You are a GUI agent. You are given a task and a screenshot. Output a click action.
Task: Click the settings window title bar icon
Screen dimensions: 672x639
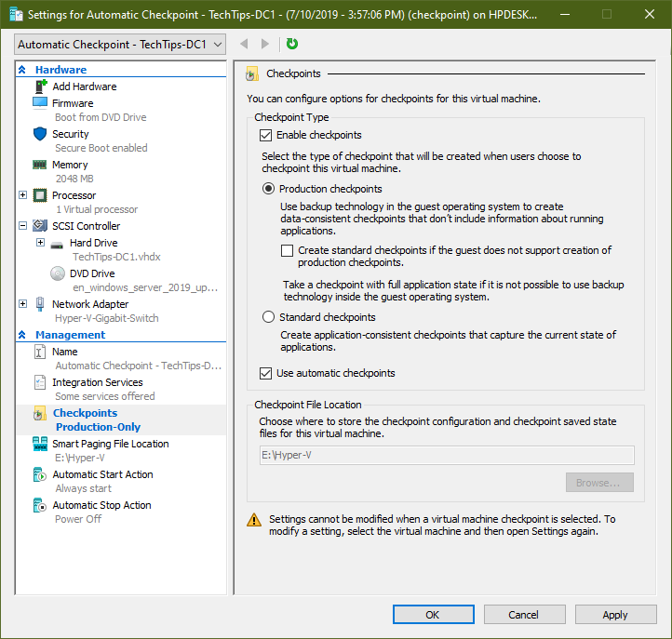[16, 14]
